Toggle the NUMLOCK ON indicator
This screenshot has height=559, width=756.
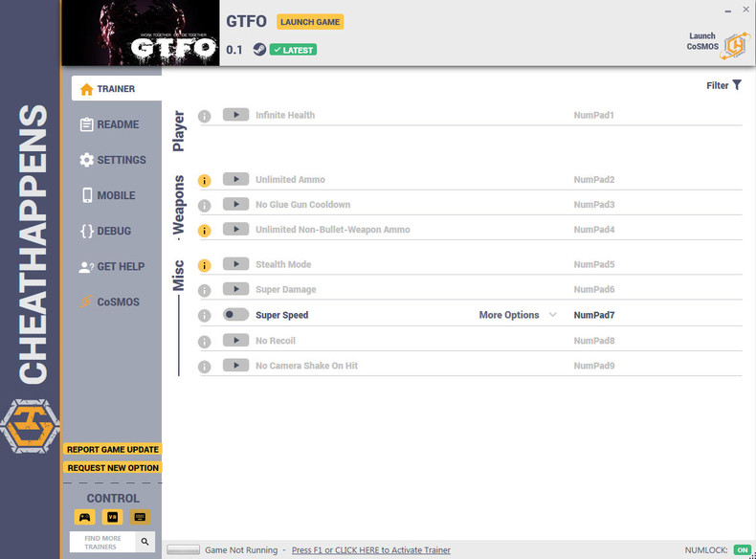[x=743, y=549]
